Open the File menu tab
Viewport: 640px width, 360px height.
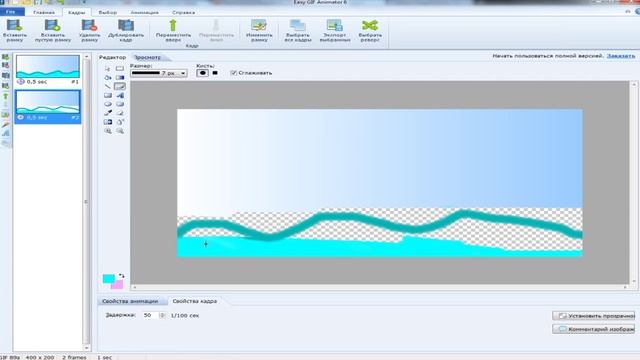click(x=11, y=12)
